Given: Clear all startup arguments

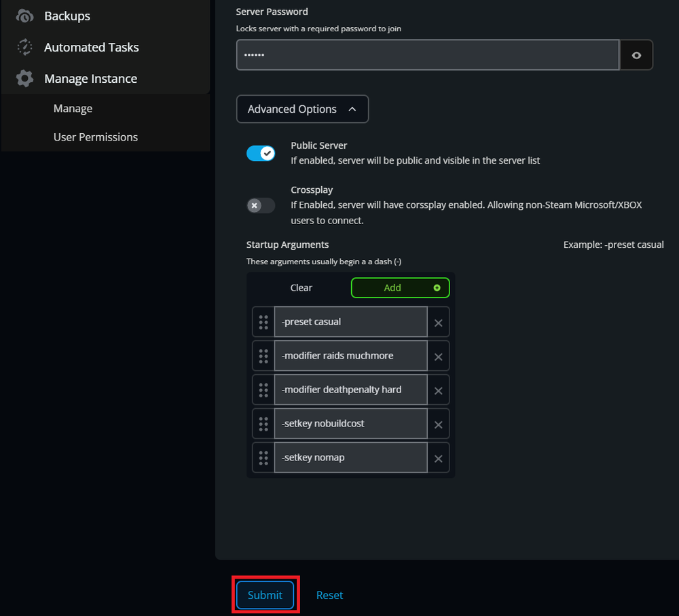Looking at the screenshot, I should point(301,288).
